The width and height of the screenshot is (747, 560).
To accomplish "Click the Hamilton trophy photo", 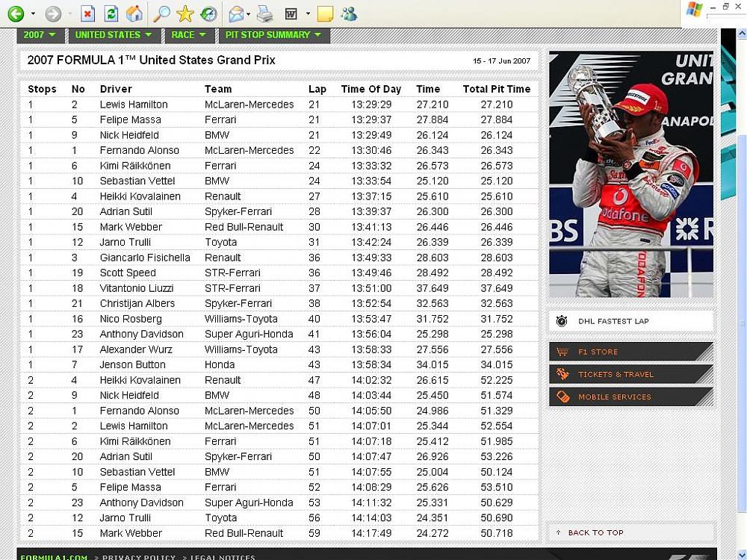I will (x=630, y=174).
